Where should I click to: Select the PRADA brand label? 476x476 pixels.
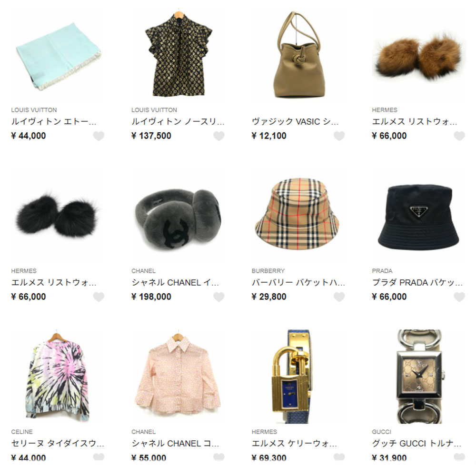[382, 271]
